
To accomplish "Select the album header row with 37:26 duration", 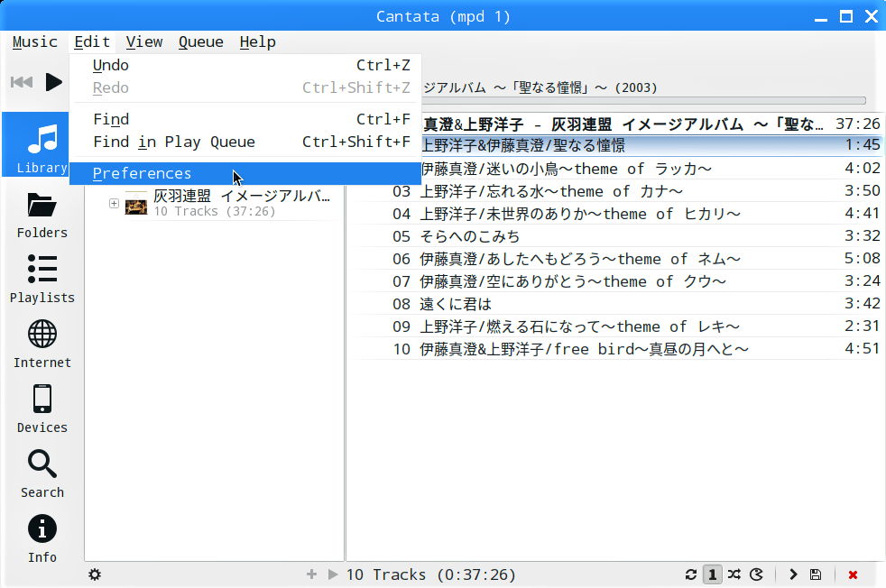I will coord(651,124).
